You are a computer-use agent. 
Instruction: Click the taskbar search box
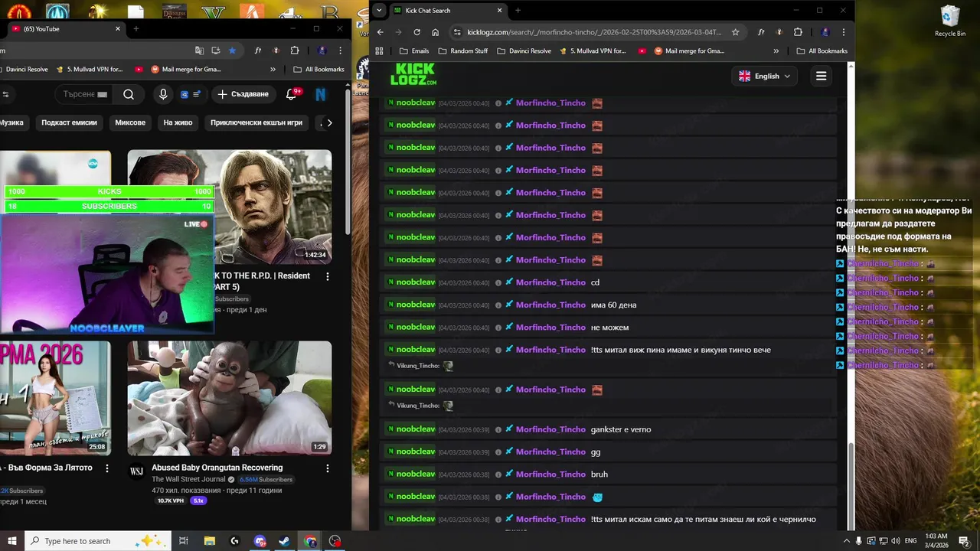[x=97, y=541]
